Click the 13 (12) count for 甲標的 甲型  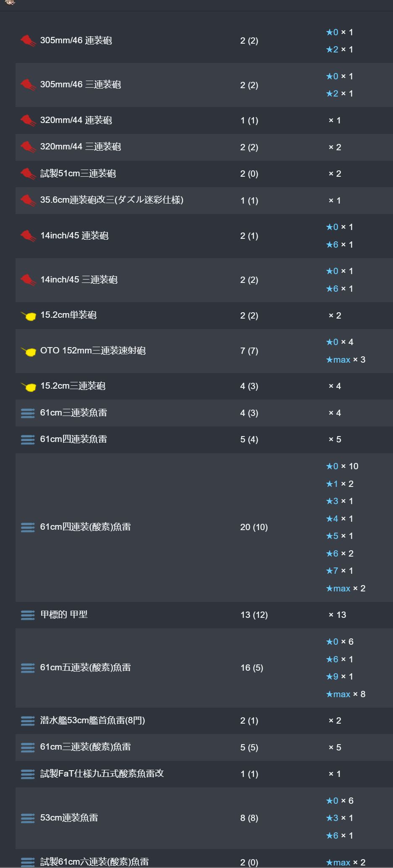coord(254,615)
